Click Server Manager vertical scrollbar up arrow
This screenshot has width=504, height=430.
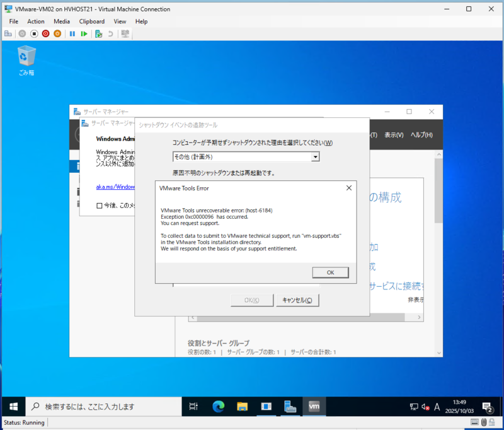tap(438, 154)
